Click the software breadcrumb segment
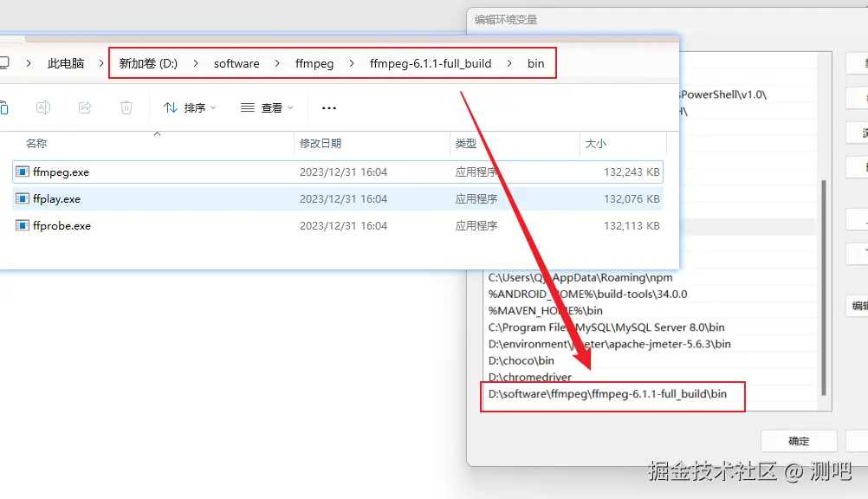 236,63
